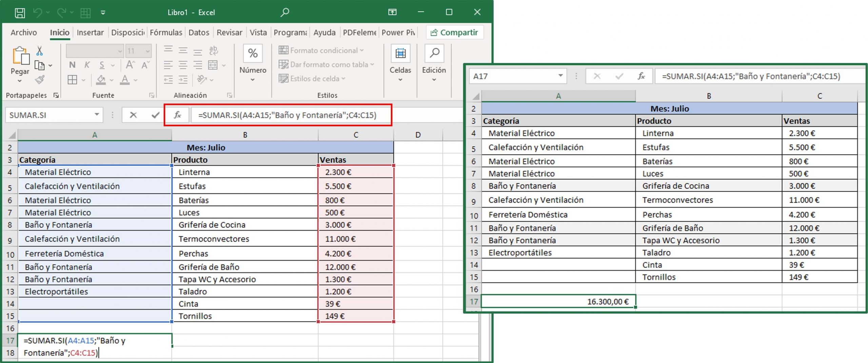Click the Search magnifier in the title bar
This screenshot has width=868, height=363.
point(284,12)
